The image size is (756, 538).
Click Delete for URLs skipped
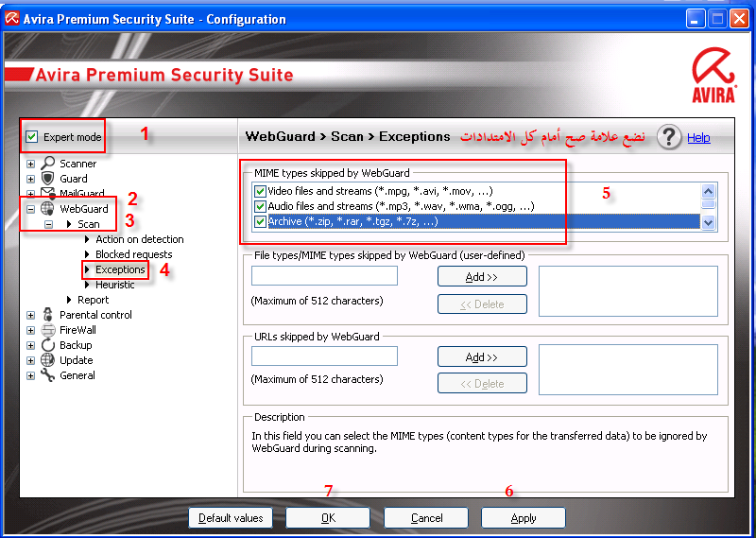click(x=482, y=384)
